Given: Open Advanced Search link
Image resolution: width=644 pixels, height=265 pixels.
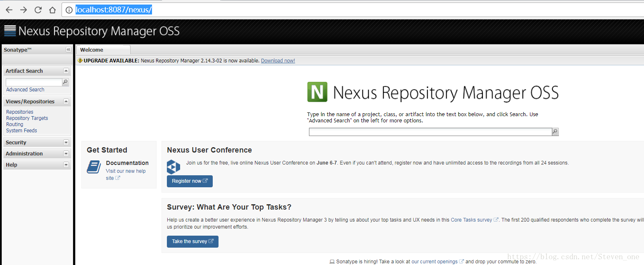Looking at the screenshot, I should click(25, 90).
